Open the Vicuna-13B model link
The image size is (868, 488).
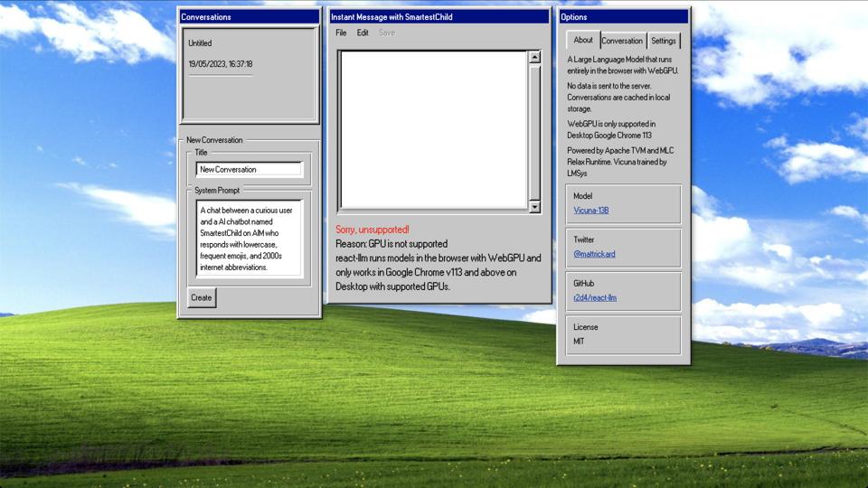591,211
